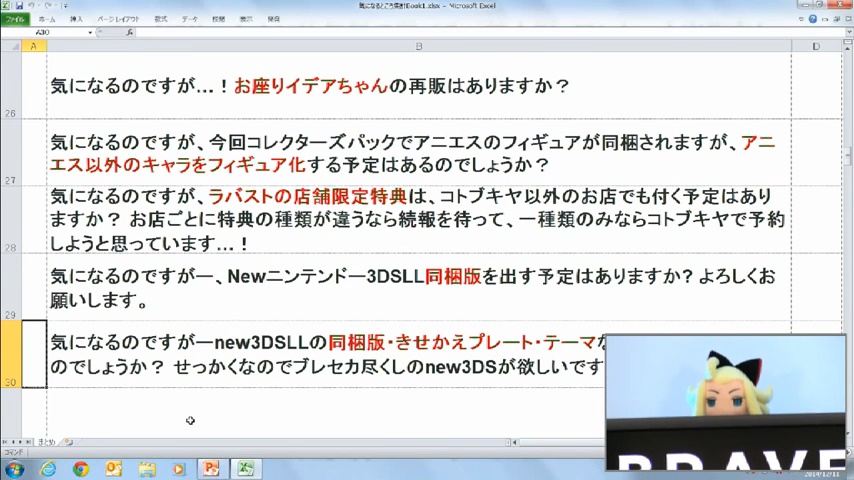This screenshot has width=854, height=480.
Task: Click cell about アニエス figure question
Action: [x=419, y=153]
